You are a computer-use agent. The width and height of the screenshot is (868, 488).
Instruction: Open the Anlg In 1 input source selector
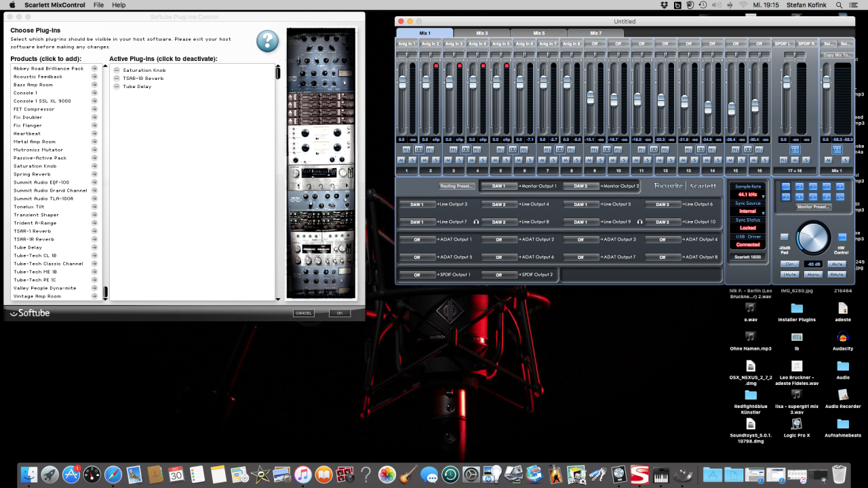pyautogui.click(x=407, y=44)
